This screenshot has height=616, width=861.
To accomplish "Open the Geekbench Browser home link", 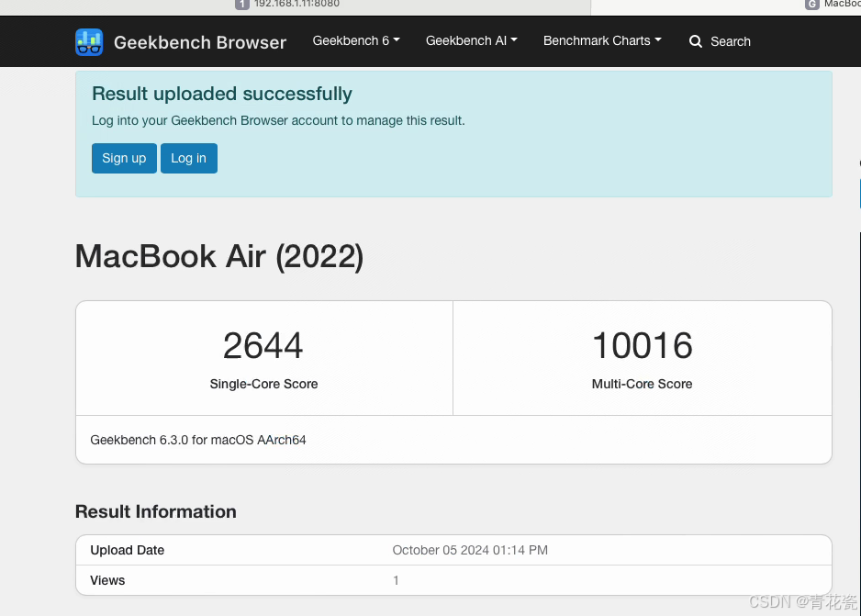I will click(200, 42).
